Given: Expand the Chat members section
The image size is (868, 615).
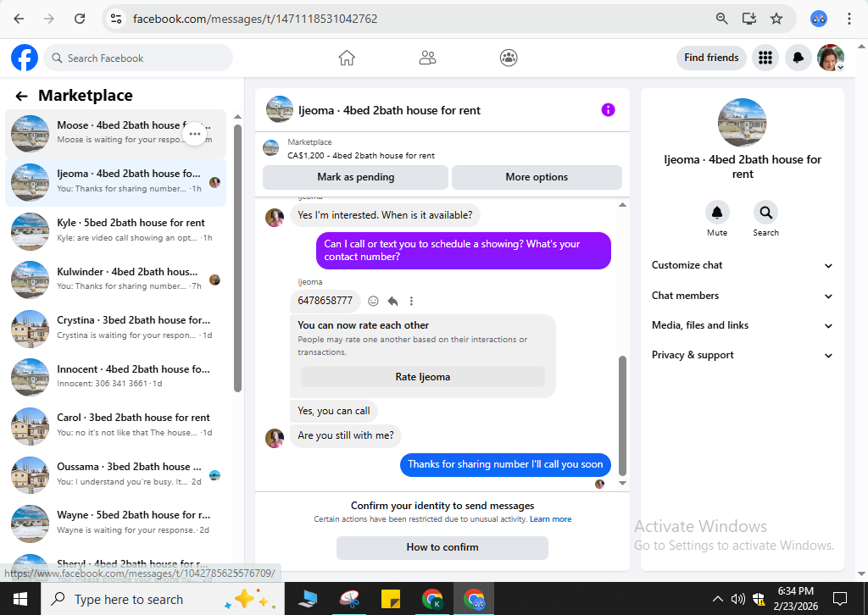Looking at the screenshot, I should click(x=742, y=296).
